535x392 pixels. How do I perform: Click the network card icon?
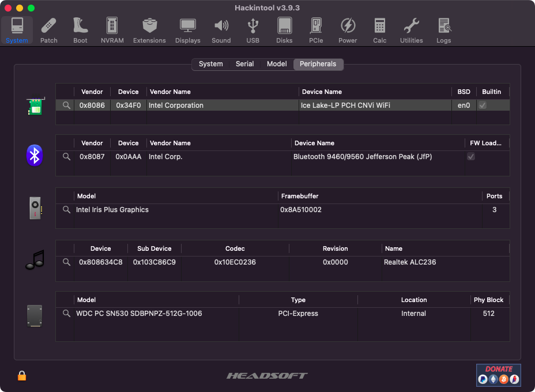35,106
